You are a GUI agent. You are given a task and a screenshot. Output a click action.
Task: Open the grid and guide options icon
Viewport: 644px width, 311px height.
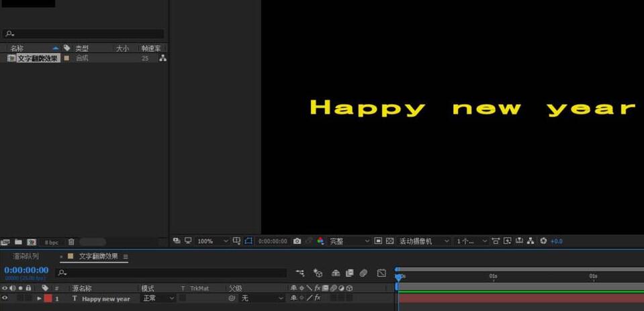pyautogui.click(x=236, y=240)
